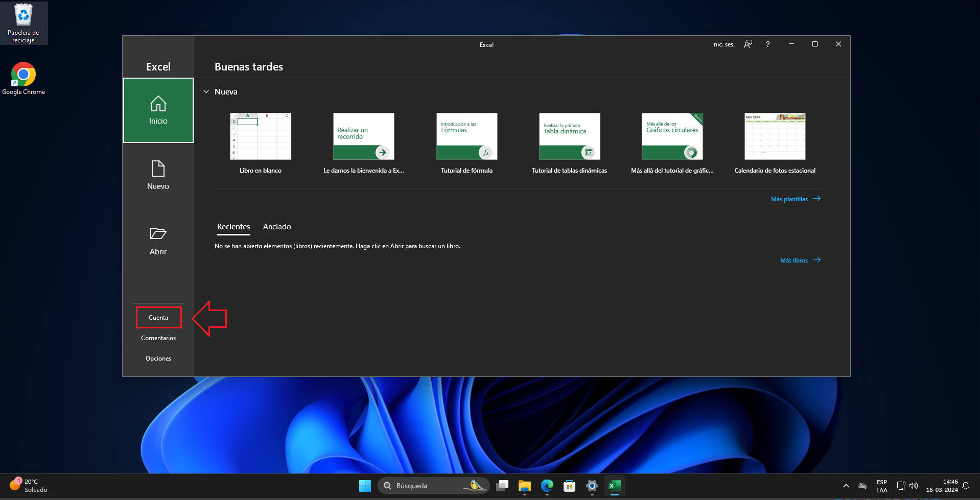Image resolution: width=980 pixels, height=500 pixels.
Task: Minimize the Excel window
Action: pos(791,44)
